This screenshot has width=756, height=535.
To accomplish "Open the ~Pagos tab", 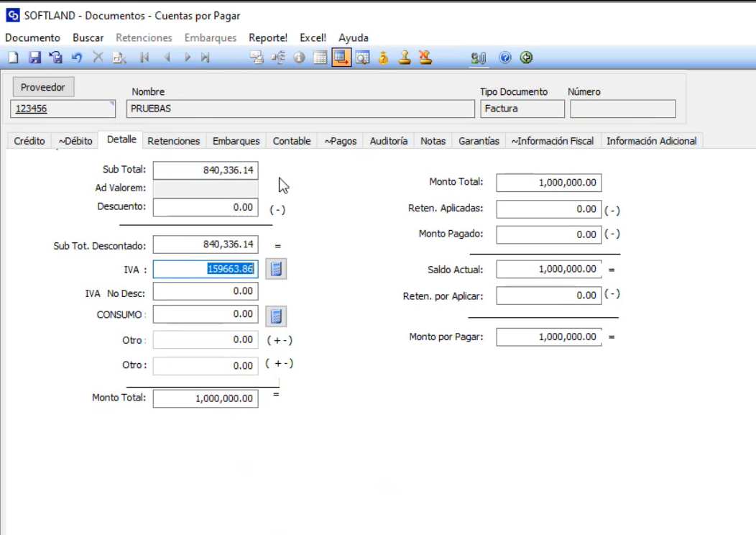I will 341,141.
